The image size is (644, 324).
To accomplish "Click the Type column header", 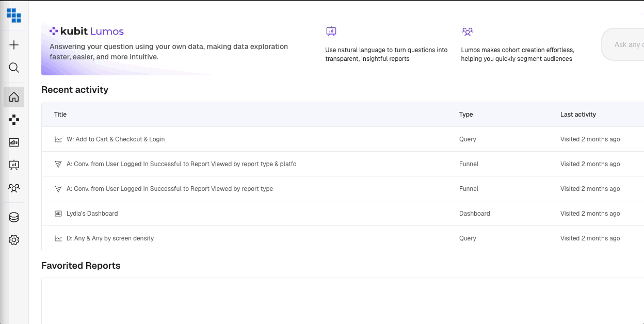I will [x=466, y=115].
